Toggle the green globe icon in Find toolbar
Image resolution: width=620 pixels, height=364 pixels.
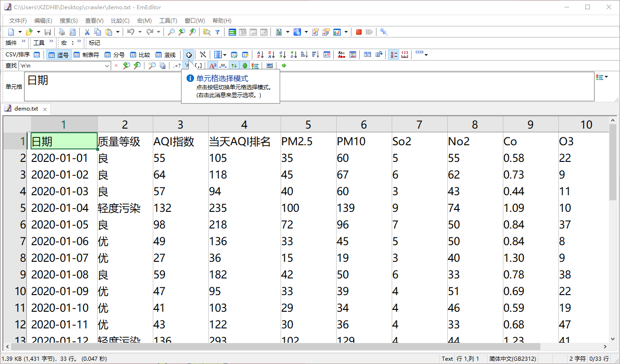coord(244,66)
